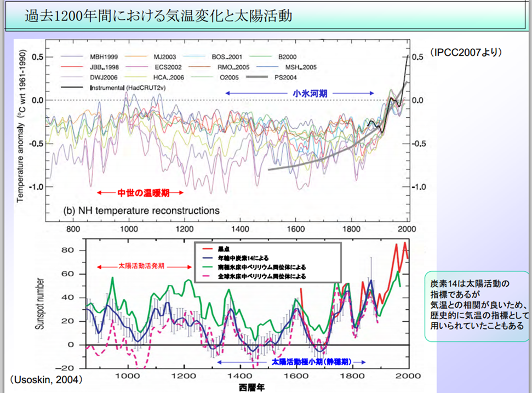Image resolution: width=532 pixels, height=393 pixels.
Task: Click the note line 用いられていたこともある
Action: click(x=477, y=326)
